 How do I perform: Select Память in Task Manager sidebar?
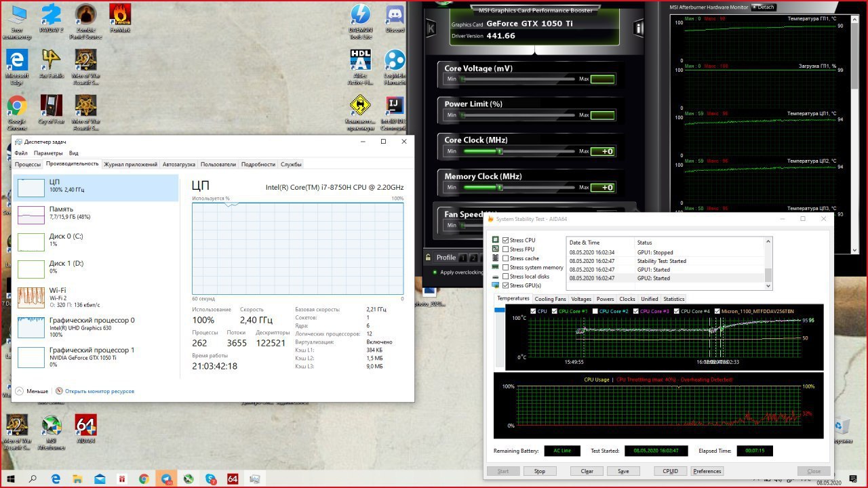[96, 213]
